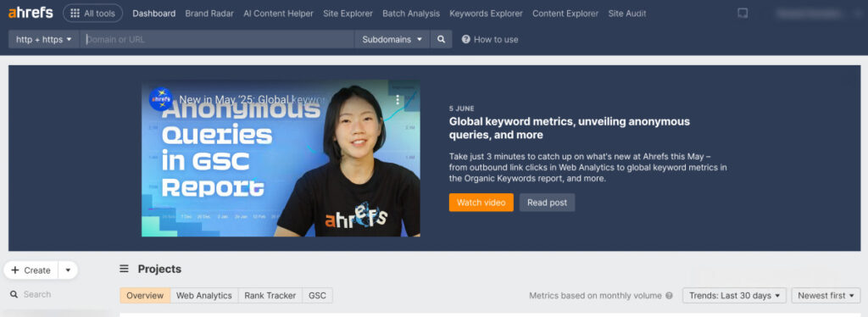Toggle the Projects hamburger menu icon
Screen dimensions: 868x317
[x=124, y=269]
